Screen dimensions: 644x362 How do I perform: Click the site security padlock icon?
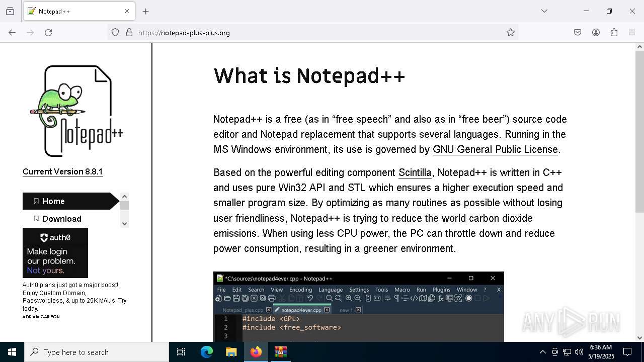click(x=129, y=32)
